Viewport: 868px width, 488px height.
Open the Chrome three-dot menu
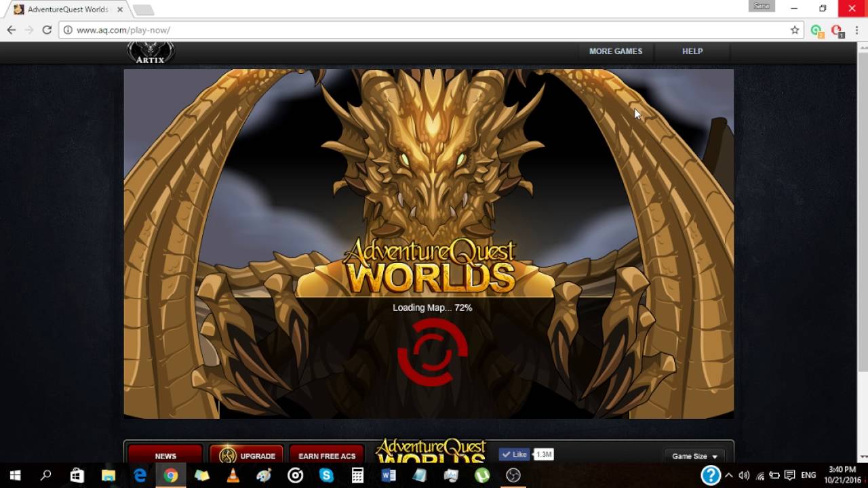(x=857, y=30)
